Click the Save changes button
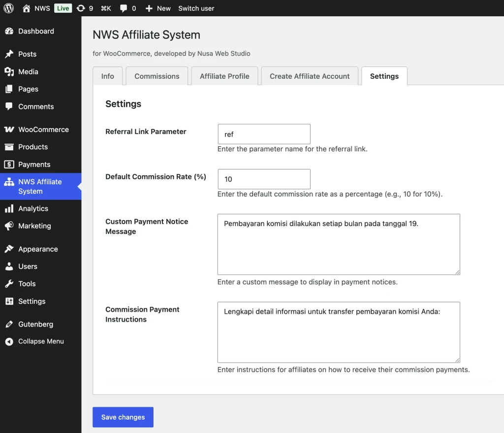This screenshot has height=433, width=504. (x=123, y=417)
